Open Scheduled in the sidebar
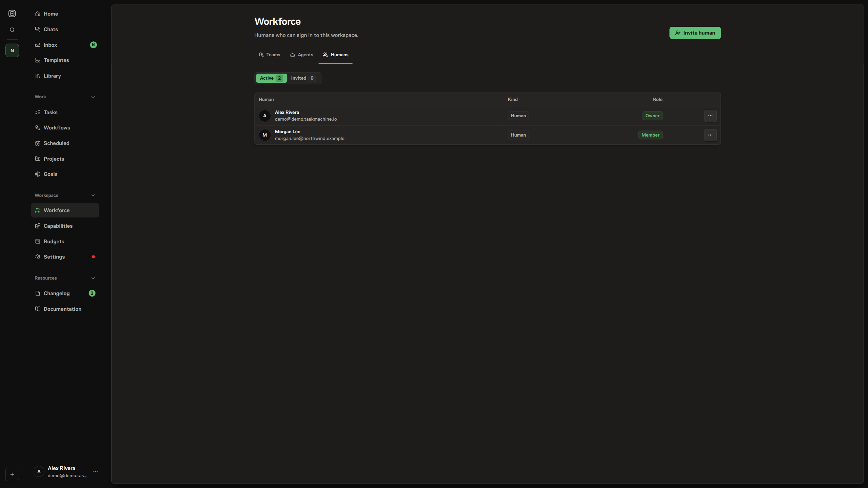 click(65, 143)
